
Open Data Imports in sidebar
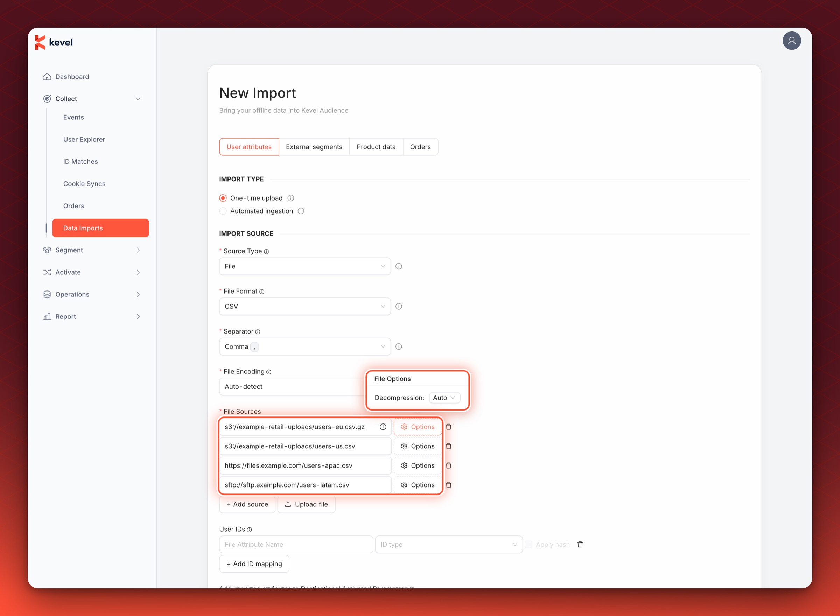[x=101, y=228]
